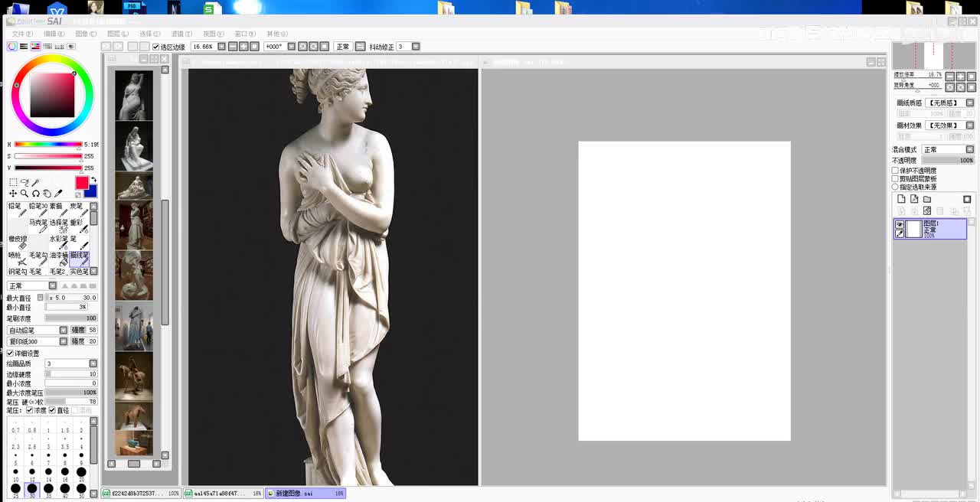Hide layer 图层1 with eye icon
The width and height of the screenshot is (980, 502).
click(x=900, y=225)
